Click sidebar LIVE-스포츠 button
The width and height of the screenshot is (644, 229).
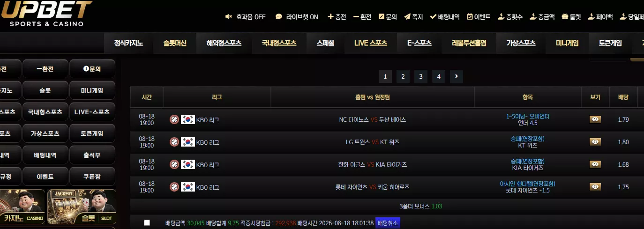tap(92, 112)
